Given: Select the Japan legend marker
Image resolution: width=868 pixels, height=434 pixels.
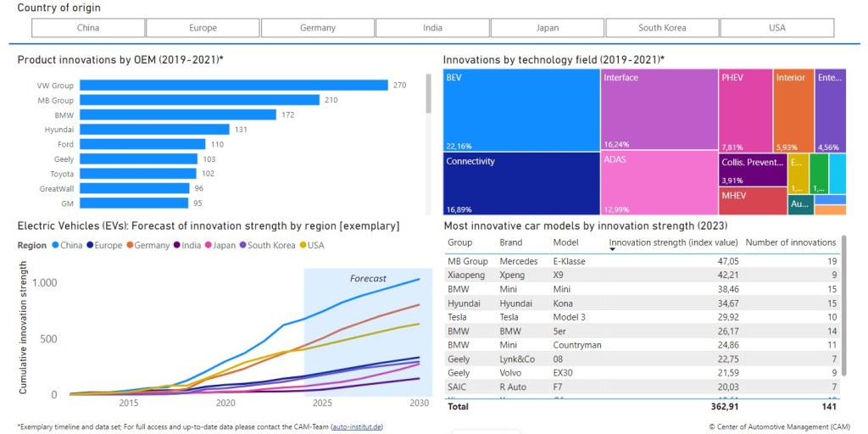Looking at the screenshot, I should 209,245.
